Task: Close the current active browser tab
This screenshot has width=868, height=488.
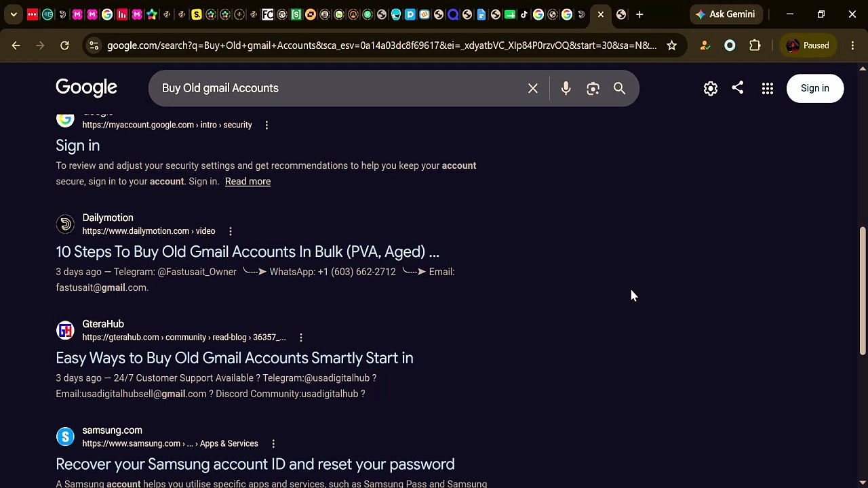Action: (x=601, y=14)
